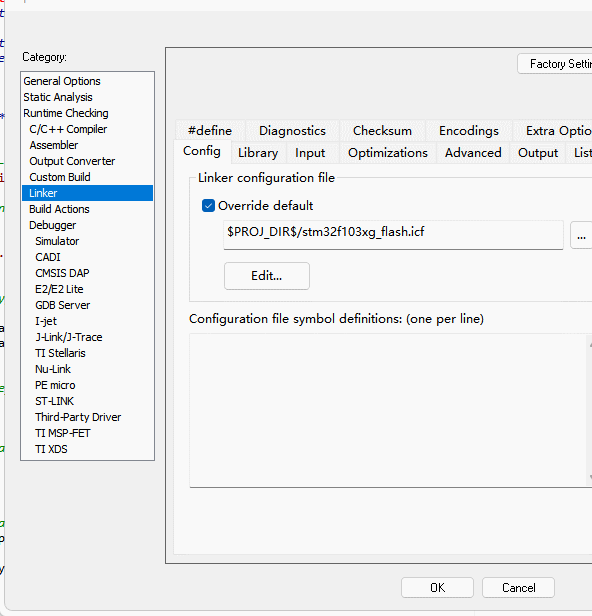Switch to the Encodings tab
592x616 pixels.
pyautogui.click(x=469, y=131)
